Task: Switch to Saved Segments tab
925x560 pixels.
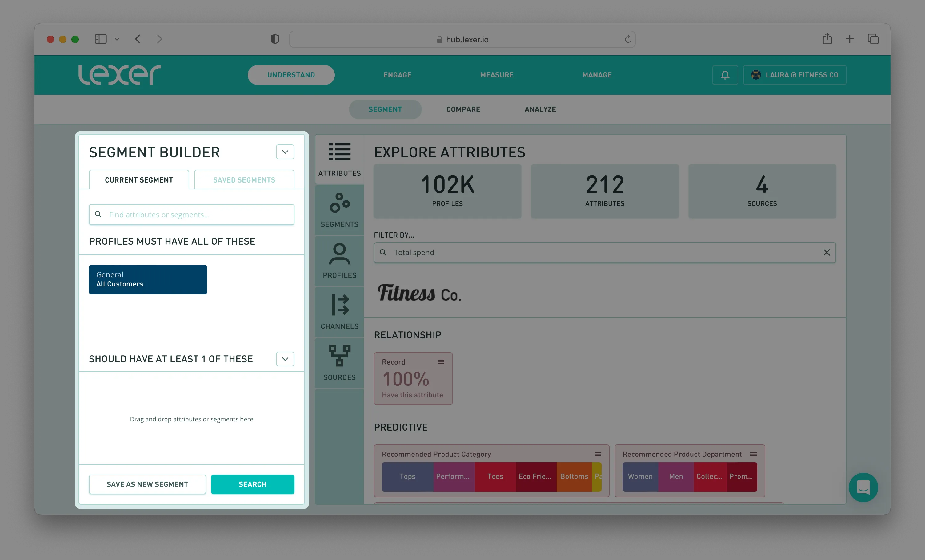Action: [x=244, y=180]
